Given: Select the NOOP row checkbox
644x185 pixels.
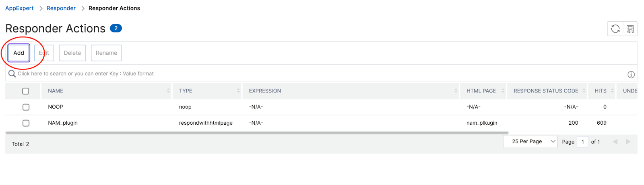Looking at the screenshot, I should coord(26,107).
